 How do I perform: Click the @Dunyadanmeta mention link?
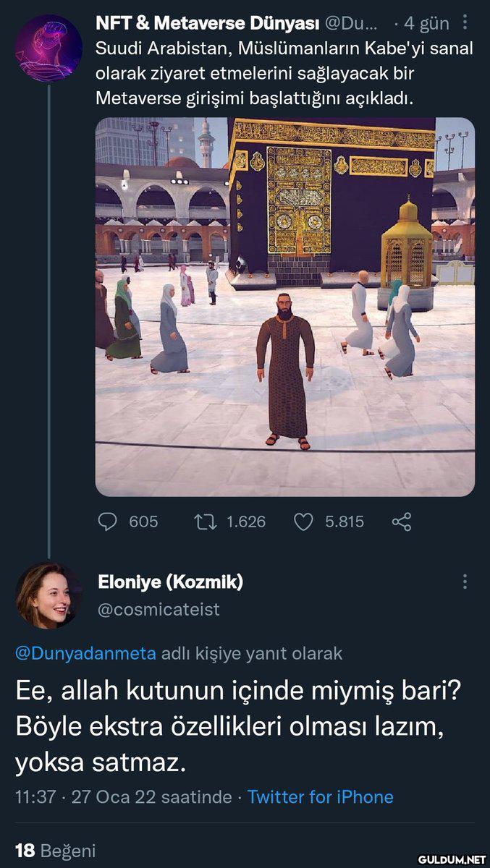85,653
